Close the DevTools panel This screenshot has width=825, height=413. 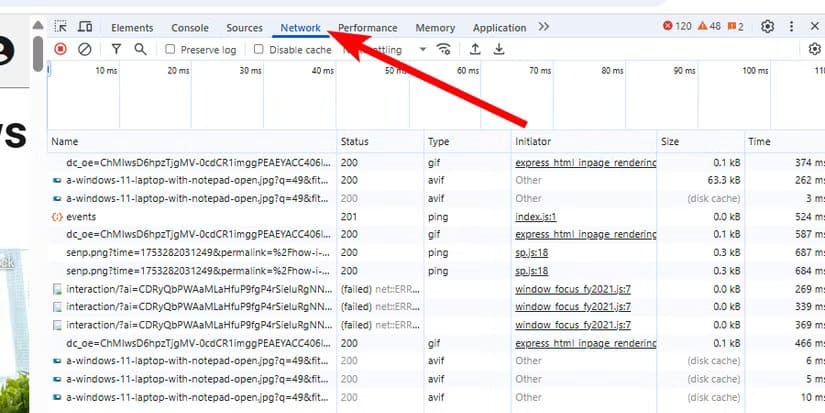pyautogui.click(x=814, y=27)
